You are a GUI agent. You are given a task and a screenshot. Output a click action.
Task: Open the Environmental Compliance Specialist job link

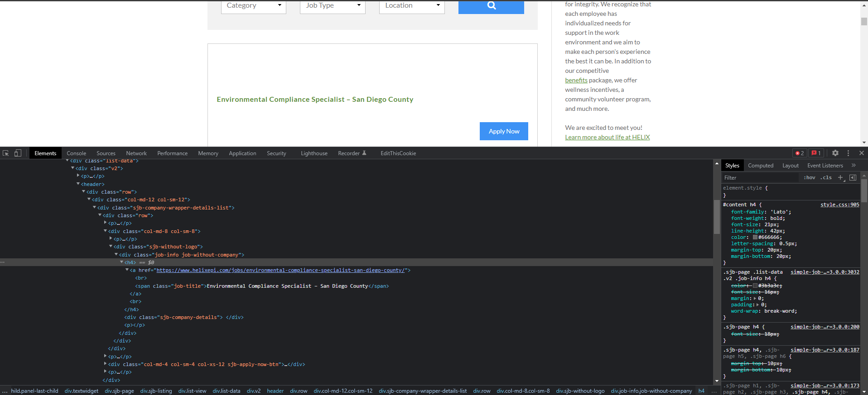click(315, 100)
